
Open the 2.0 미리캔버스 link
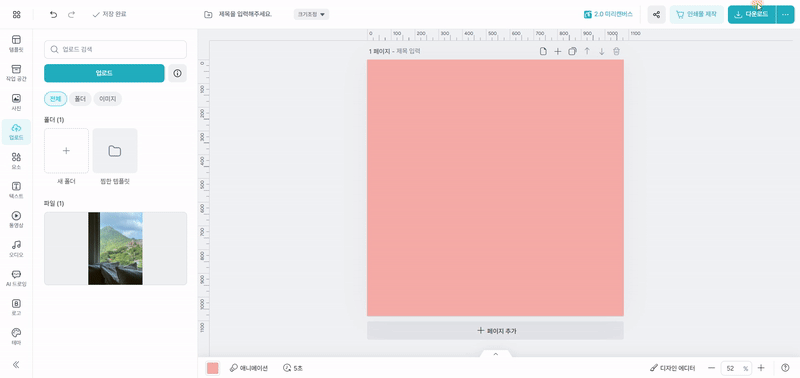[608, 14]
